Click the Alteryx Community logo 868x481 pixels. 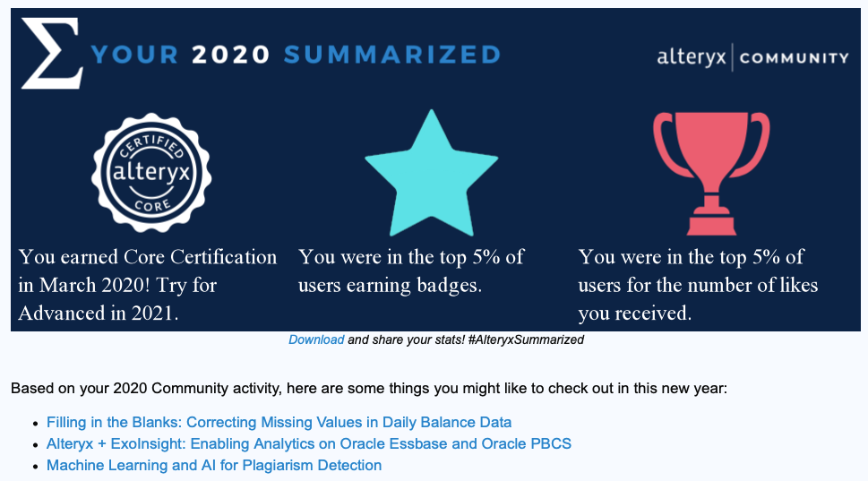coord(752,58)
